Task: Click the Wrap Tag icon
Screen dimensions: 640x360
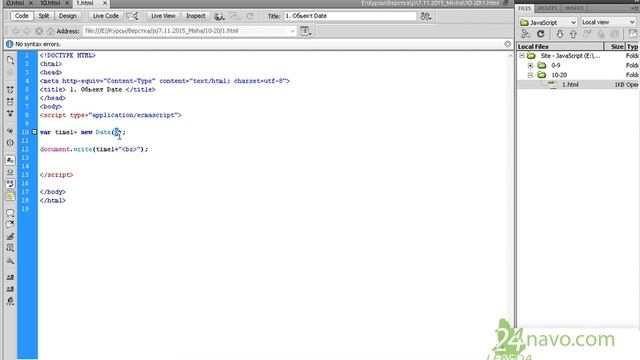Action: (10, 236)
